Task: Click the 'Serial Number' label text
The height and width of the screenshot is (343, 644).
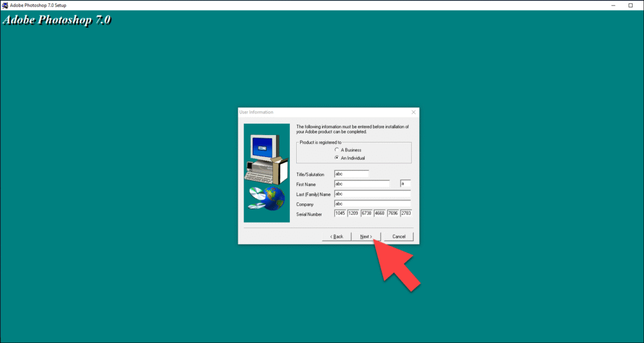Action: (x=309, y=214)
